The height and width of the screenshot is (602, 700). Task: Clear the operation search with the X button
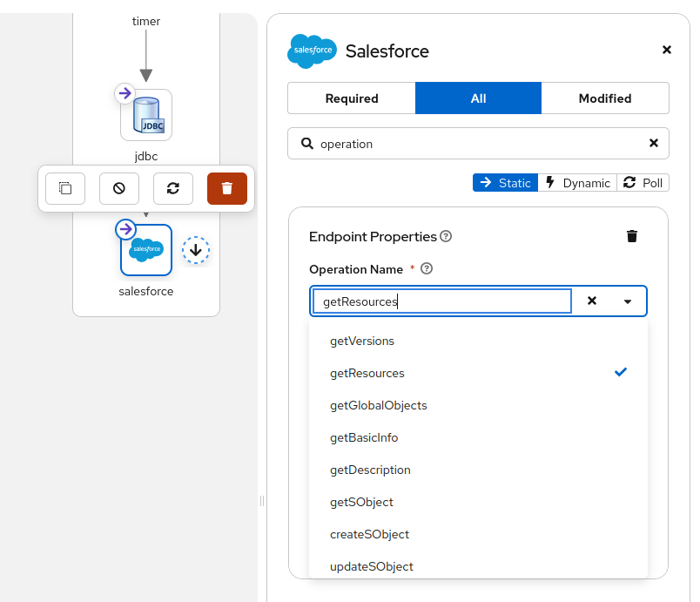pyautogui.click(x=654, y=143)
